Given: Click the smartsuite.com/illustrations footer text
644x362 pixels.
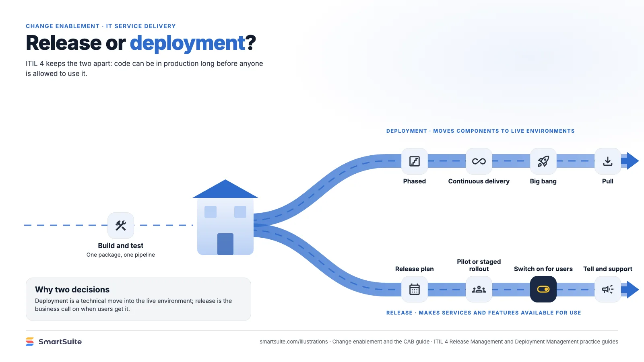Looking at the screenshot, I should (x=294, y=342).
